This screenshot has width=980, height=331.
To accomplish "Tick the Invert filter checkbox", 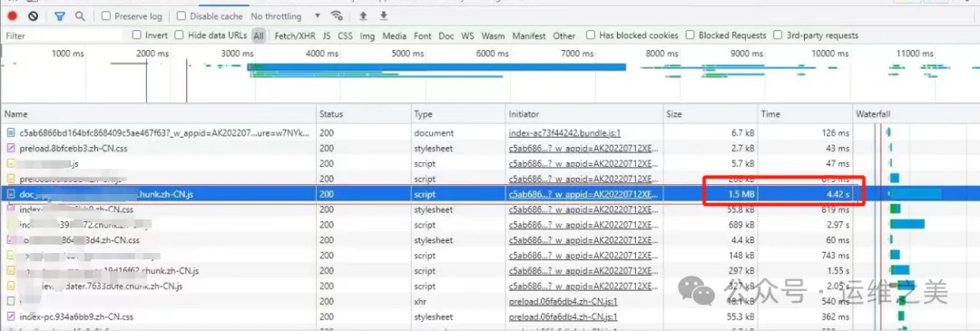I will tap(137, 35).
